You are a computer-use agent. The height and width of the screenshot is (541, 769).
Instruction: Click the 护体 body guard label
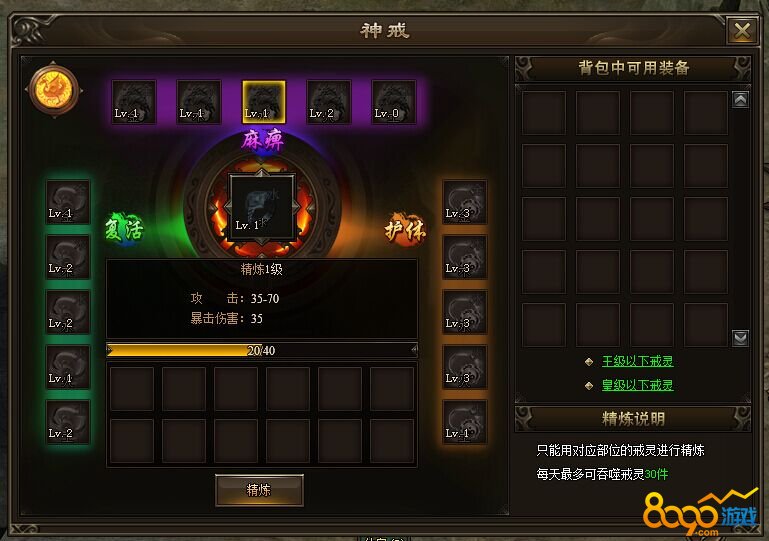pos(405,229)
